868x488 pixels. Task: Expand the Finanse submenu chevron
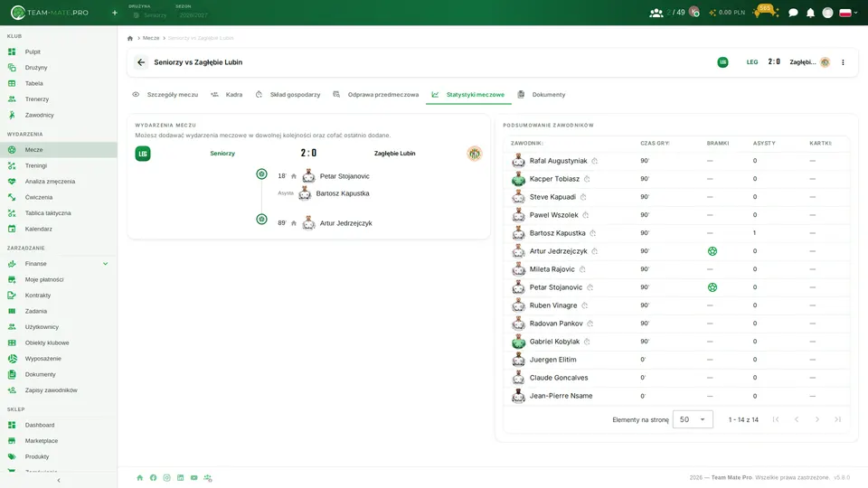coord(105,264)
